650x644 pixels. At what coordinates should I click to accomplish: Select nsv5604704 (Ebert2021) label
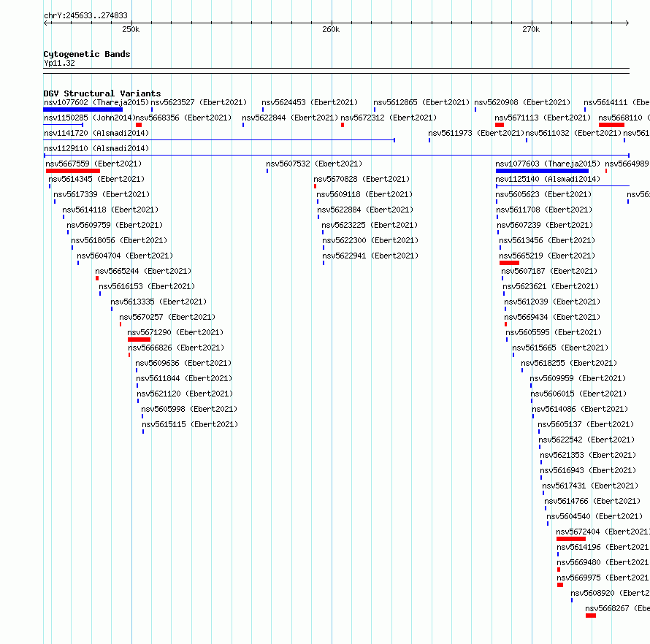(125, 256)
